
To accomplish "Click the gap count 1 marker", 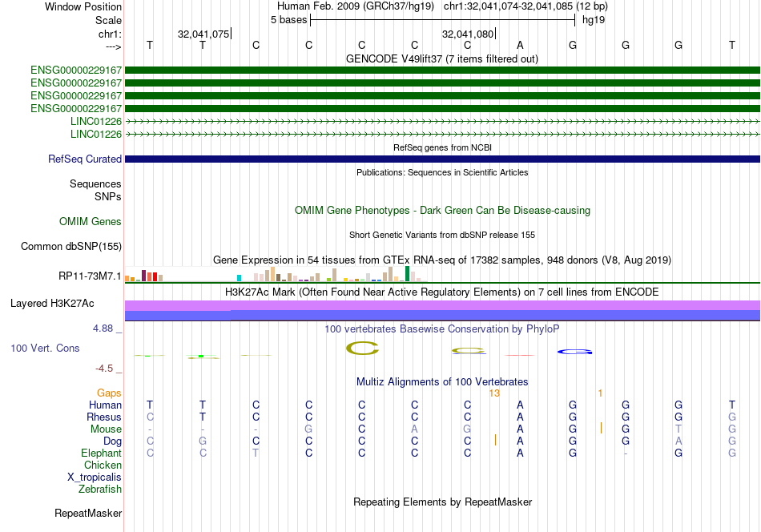I will pyautogui.click(x=600, y=393).
